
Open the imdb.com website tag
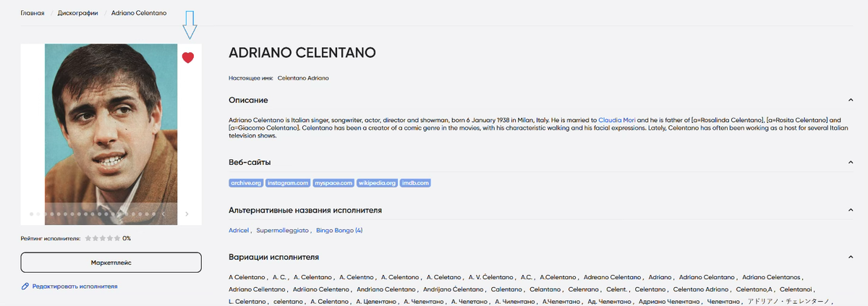(415, 183)
